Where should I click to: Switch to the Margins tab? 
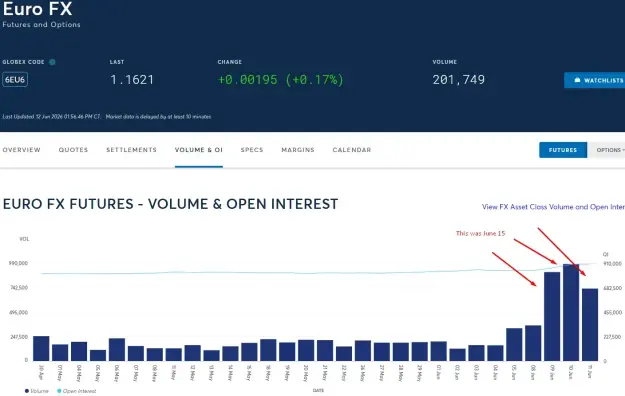click(298, 150)
